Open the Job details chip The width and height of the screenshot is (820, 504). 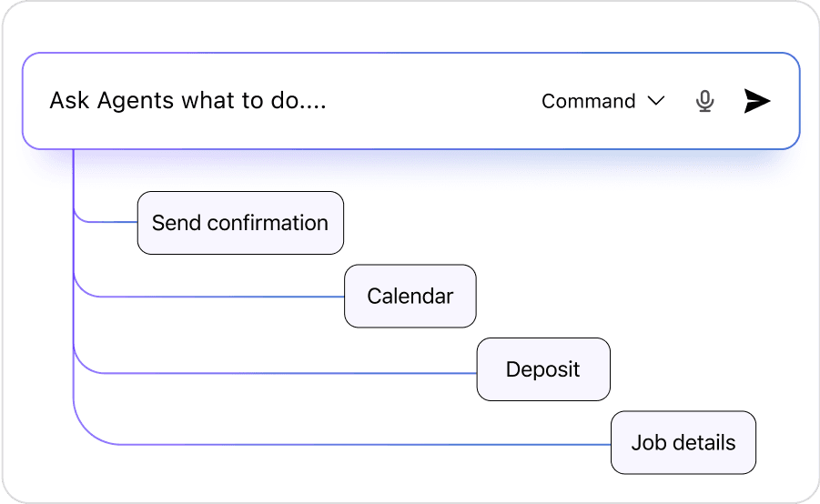[683, 443]
